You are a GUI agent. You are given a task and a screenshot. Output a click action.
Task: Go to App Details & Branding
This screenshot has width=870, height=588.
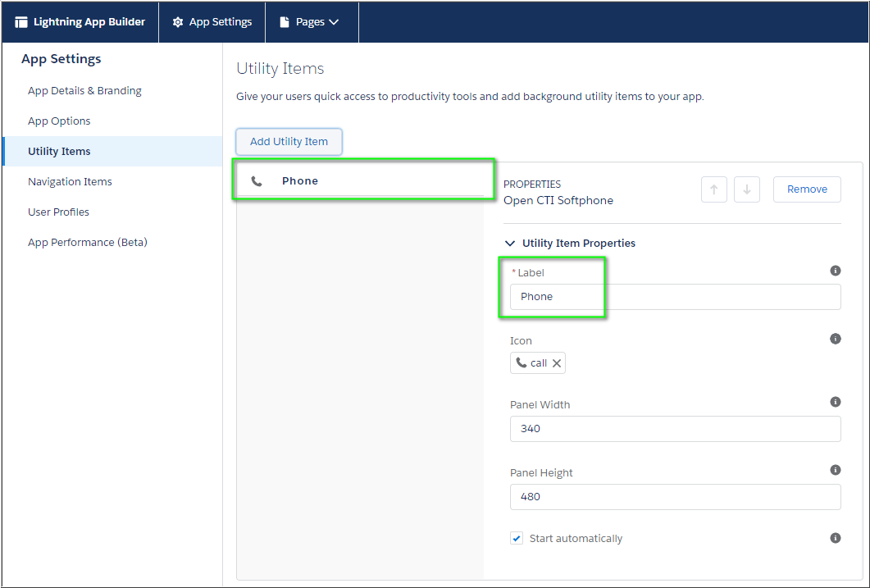pyautogui.click(x=84, y=91)
